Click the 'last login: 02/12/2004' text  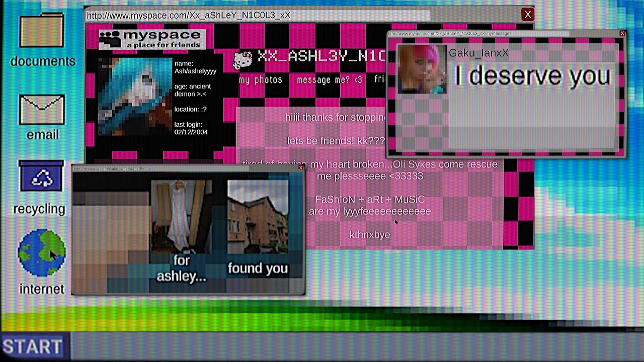(191, 128)
